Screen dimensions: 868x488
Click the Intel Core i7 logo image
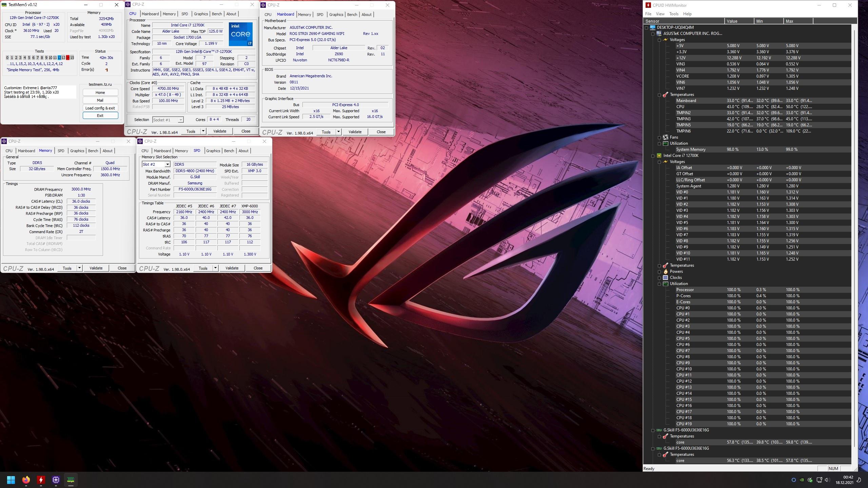pos(240,34)
